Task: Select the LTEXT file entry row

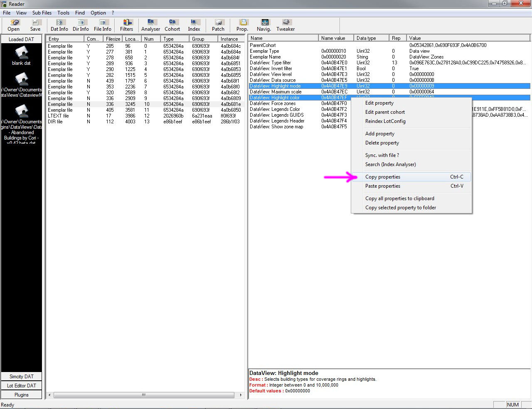Action: [x=144, y=116]
